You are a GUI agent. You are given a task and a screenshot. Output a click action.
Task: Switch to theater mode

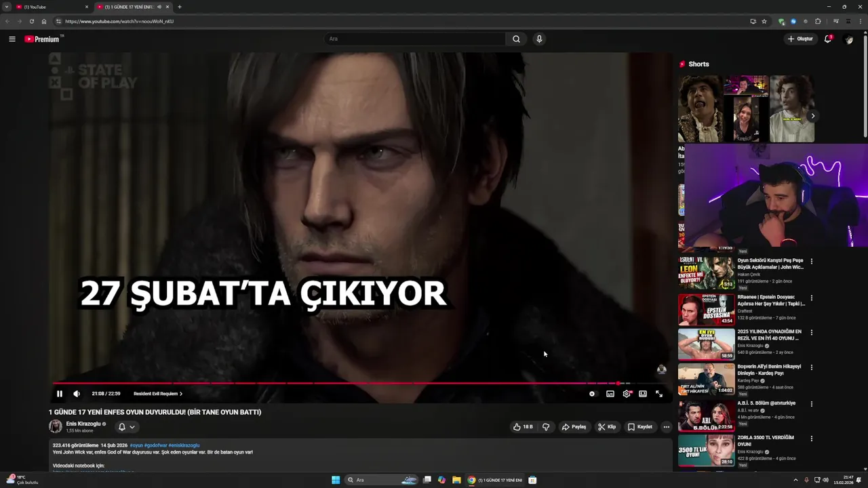click(643, 394)
